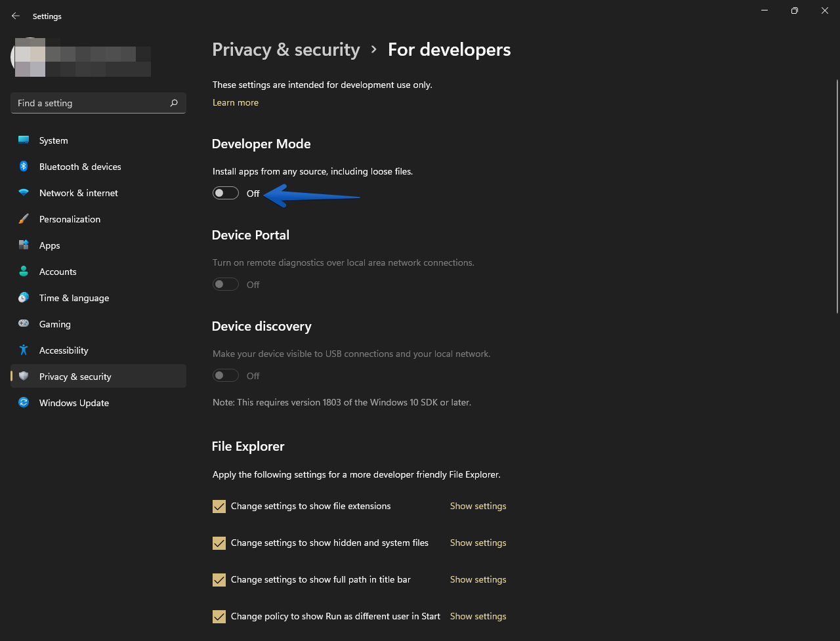Open Gaming settings
The height and width of the screenshot is (641, 840).
tap(98, 324)
